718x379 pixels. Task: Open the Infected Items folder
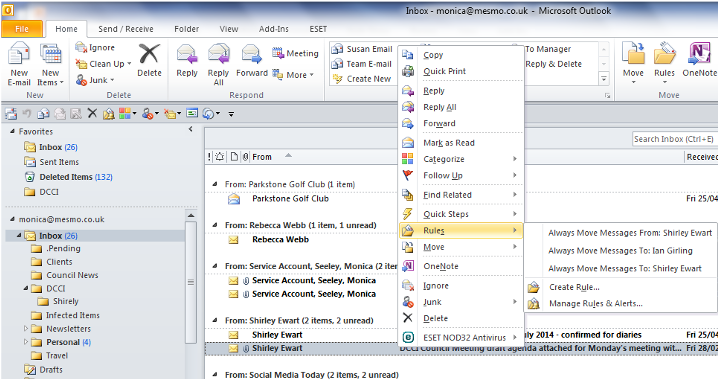point(65,315)
